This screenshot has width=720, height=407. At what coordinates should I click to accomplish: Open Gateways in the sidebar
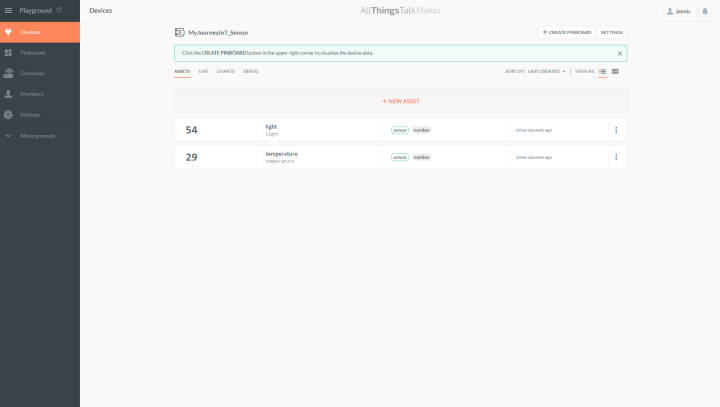pos(40,73)
